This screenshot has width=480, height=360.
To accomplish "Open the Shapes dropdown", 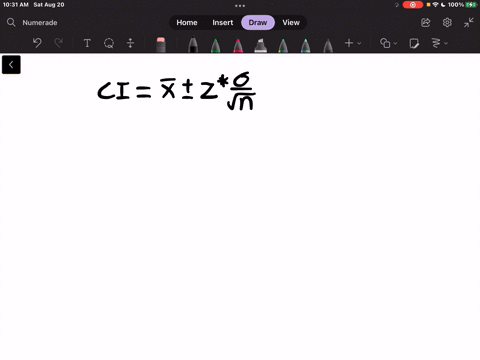I will tap(389, 43).
